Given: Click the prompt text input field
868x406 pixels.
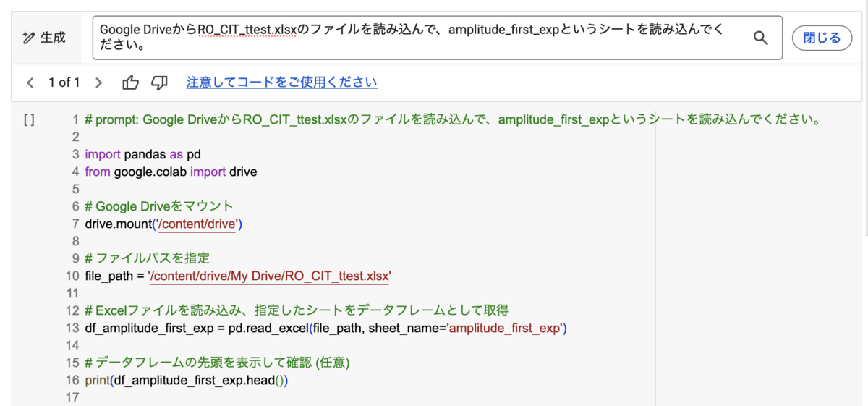Looking at the screenshot, I should click(x=438, y=38).
